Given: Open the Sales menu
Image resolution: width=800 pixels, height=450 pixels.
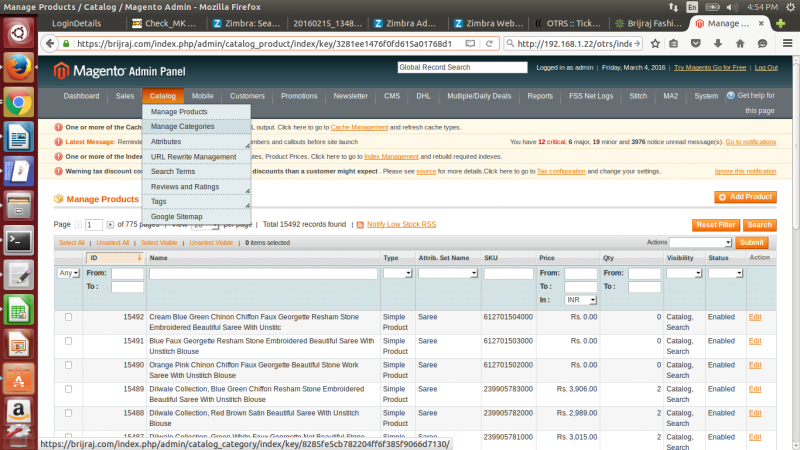Looking at the screenshot, I should (x=124, y=96).
